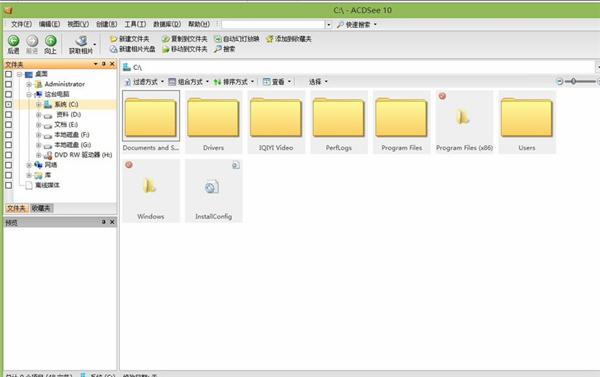Select the Windows folder thumbnail
Image resolution: width=600 pixels, height=377 pixels.
pos(151,191)
